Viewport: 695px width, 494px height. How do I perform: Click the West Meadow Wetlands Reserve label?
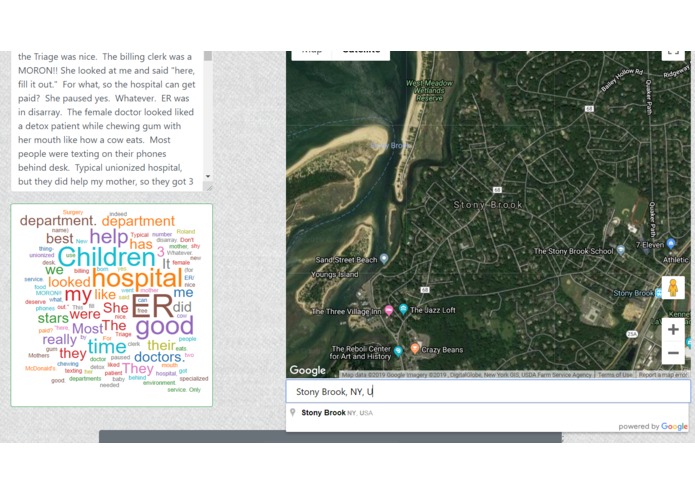pyautogui.click(x=429, y=90)
